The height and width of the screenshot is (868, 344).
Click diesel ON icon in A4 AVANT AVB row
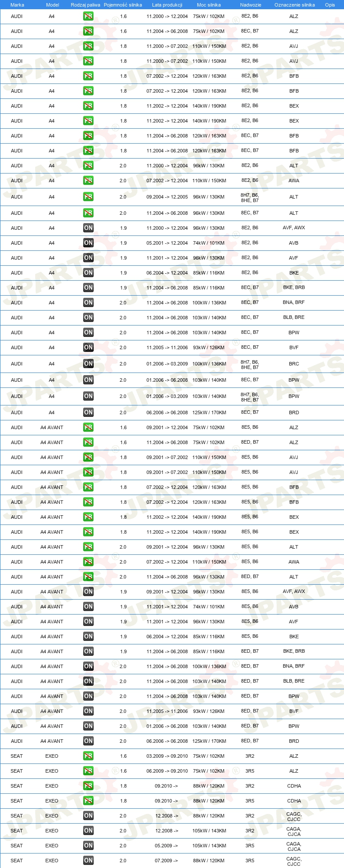[x=88, y=607]
